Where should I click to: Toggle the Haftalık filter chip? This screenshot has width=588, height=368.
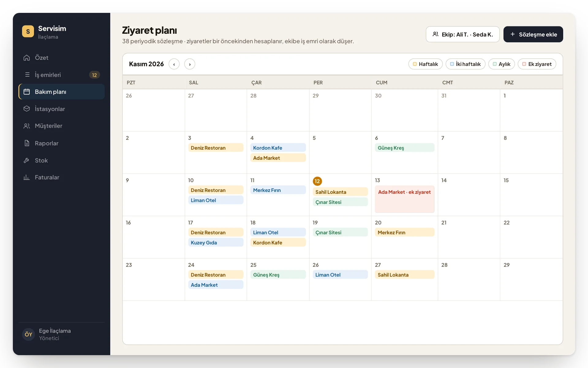tap(425, 64)
